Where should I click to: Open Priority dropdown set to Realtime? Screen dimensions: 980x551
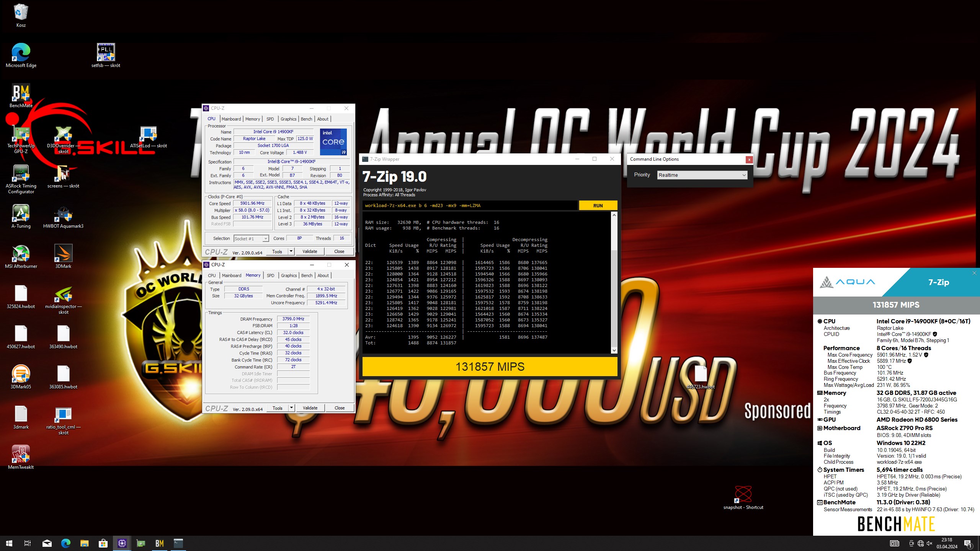(x=702, y=175)
